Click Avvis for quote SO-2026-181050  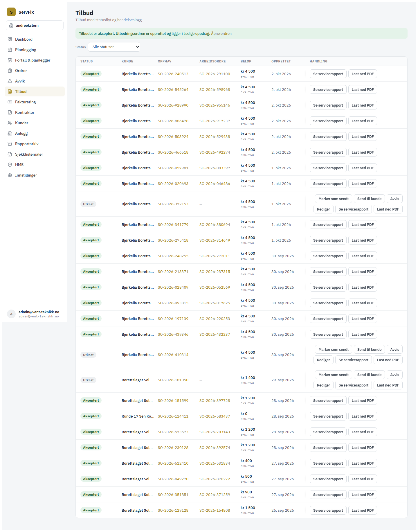click(394, 375)
